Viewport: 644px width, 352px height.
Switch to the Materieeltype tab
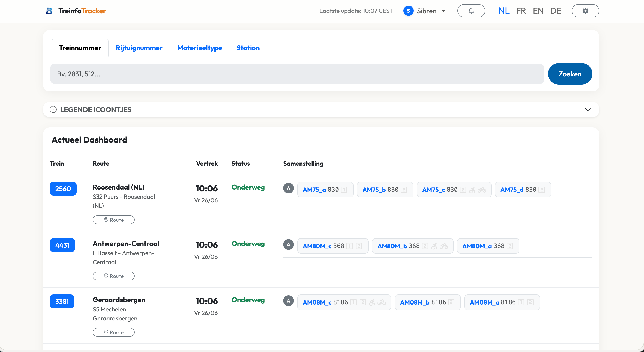(199, 48)
